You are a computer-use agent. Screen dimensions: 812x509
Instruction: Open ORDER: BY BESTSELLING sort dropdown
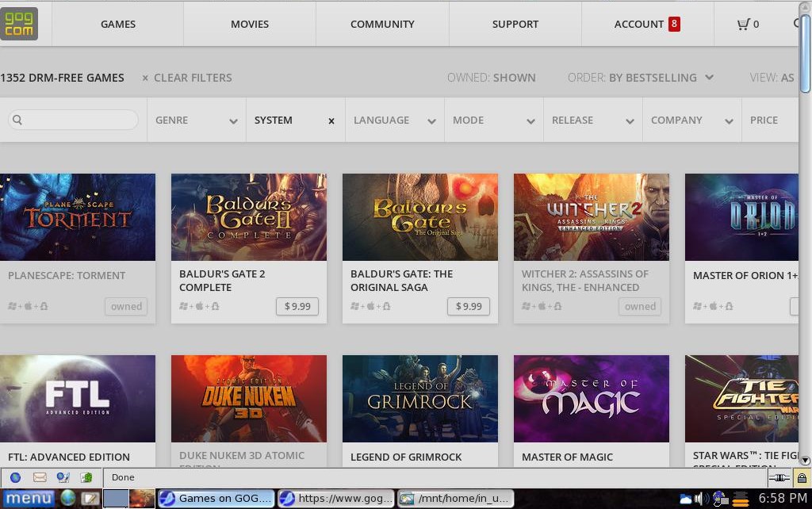(x=641, y=78)
